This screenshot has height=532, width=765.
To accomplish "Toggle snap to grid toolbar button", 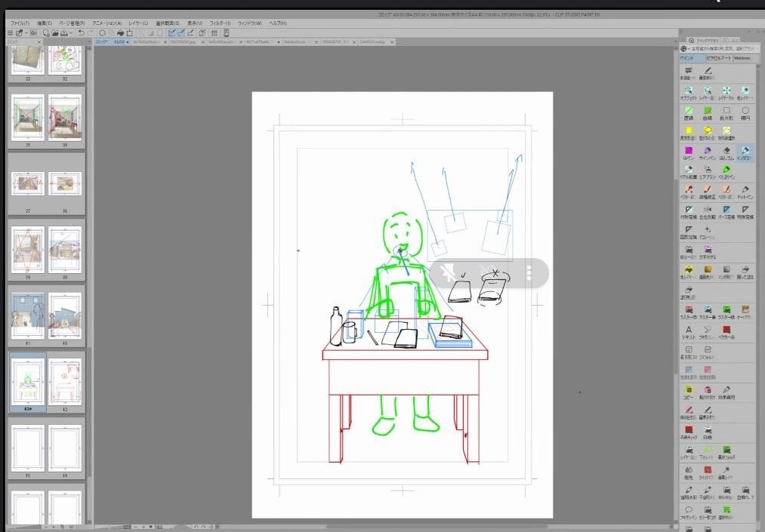I will (x=191, y=33).
